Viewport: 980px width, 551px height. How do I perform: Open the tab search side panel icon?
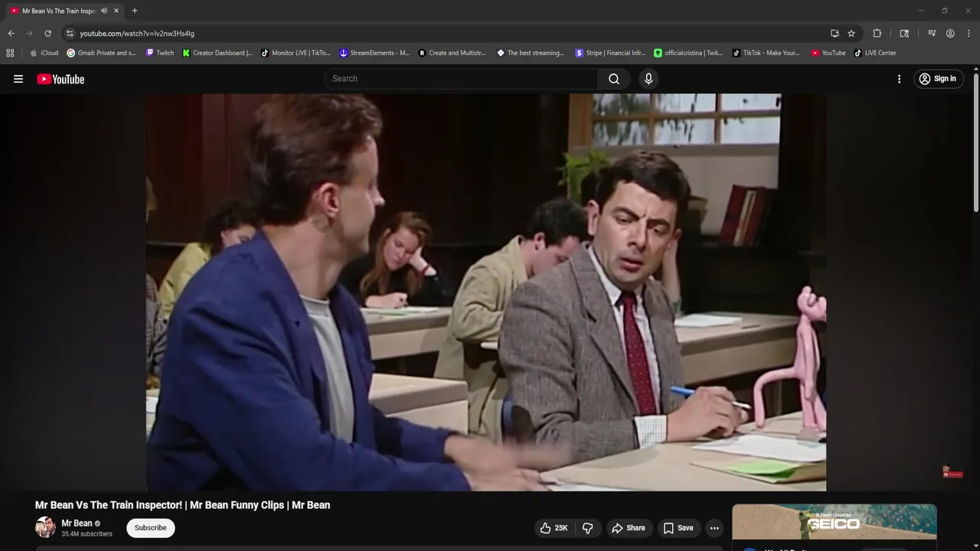[904, 34]
